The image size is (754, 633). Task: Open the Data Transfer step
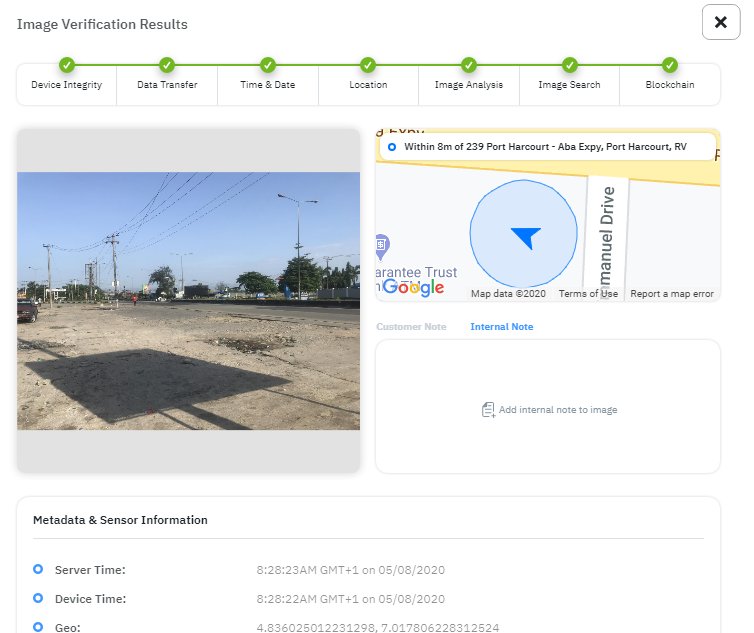[167, 85]
